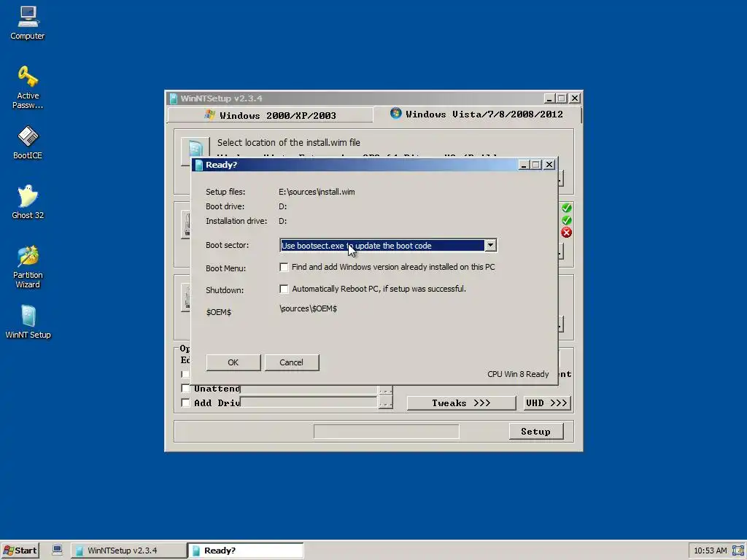Image resolution: width=747 pixels, height=560 pixels.
Task: Click the Show Desktop icon in taskbar
Action: pos(57,550)
